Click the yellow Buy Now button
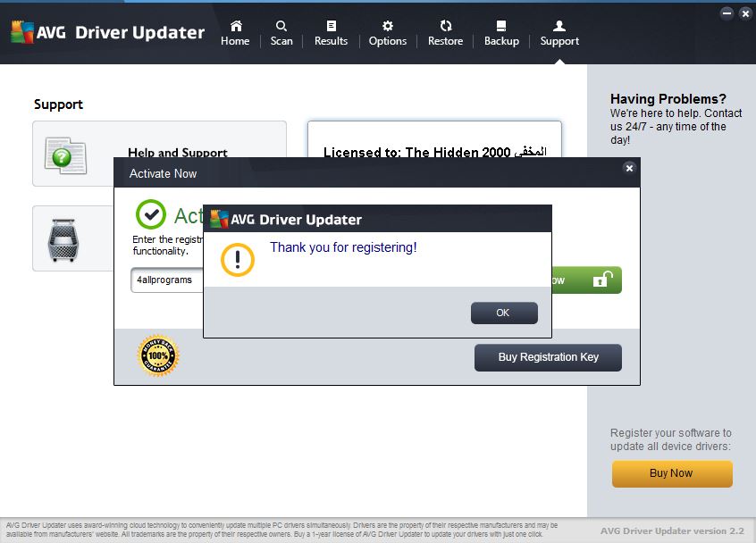The image size is (756, 543). click(672, 473)
